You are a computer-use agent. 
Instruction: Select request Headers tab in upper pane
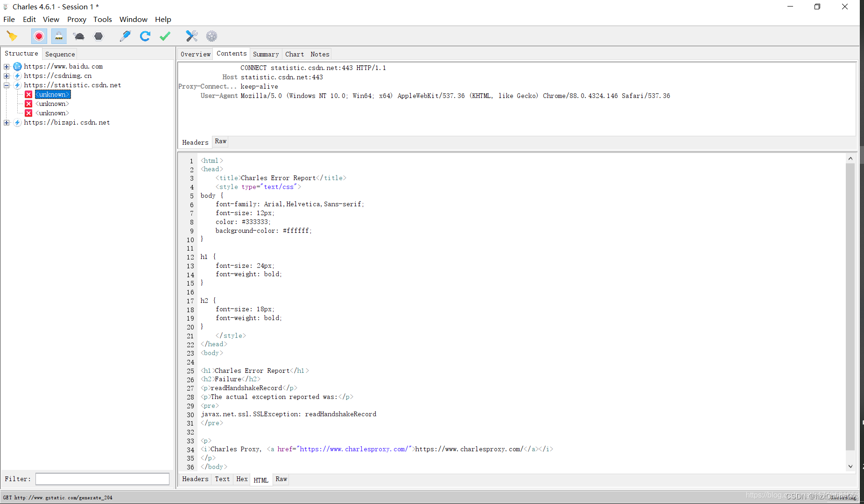click(195, 142)
